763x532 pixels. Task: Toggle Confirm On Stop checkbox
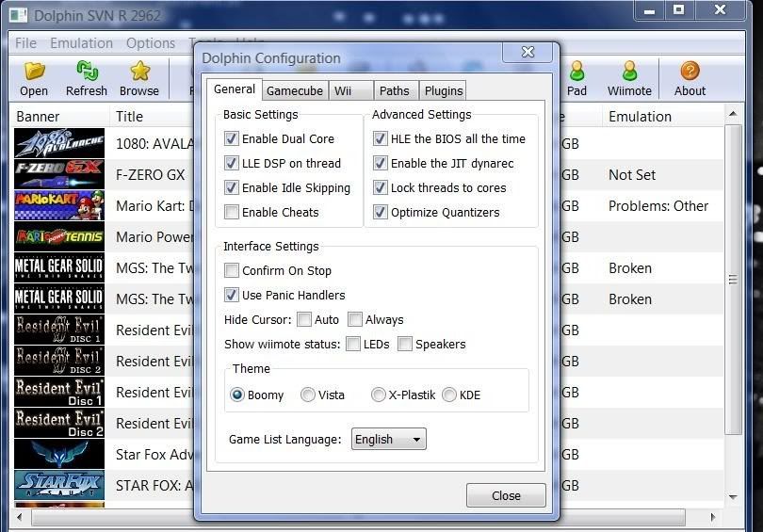(232, 270)
